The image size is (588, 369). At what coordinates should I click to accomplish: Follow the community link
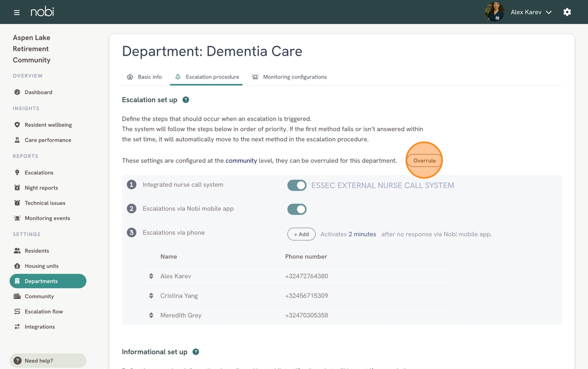pyautogui.click(x=241, y=161)
